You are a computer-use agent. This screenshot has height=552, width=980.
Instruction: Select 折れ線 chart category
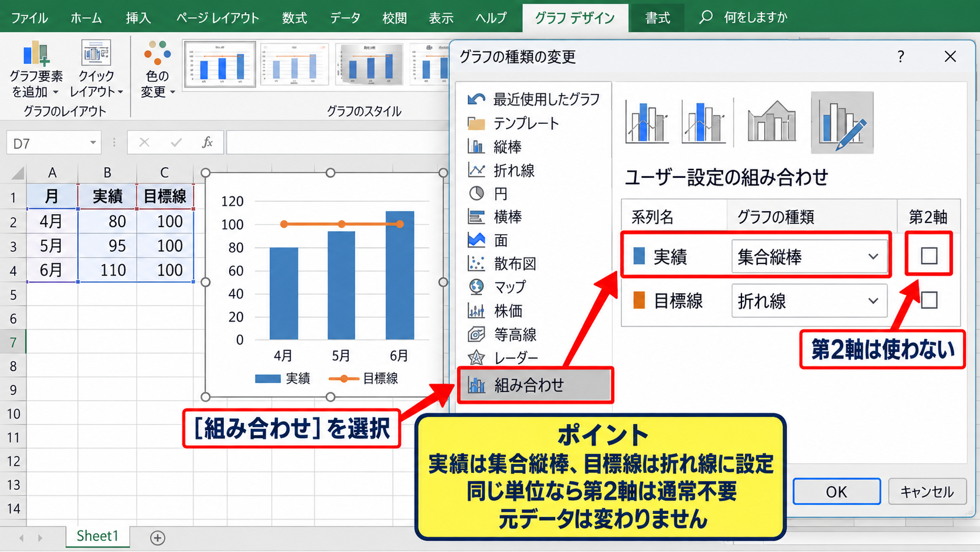501,170
